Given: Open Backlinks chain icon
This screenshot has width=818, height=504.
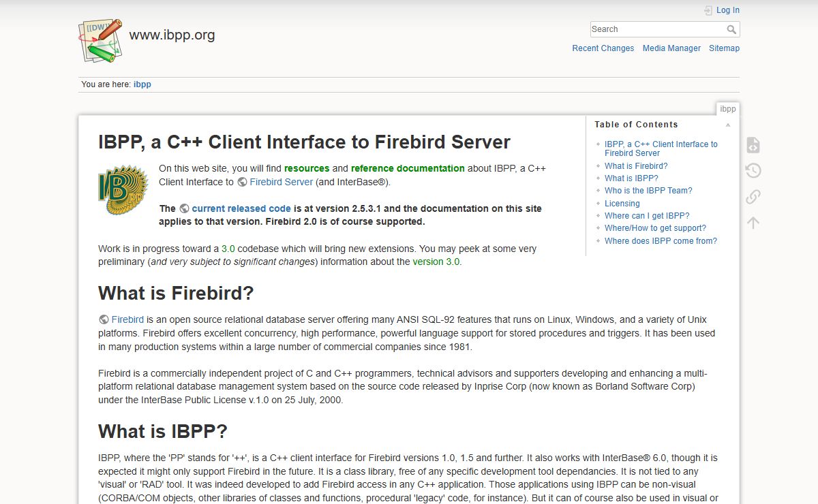Looking at the screenshot, I should tap(753, 197).
